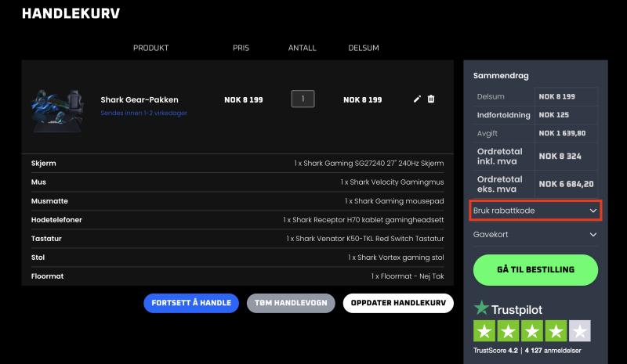Click the ANTALL column header
This screenshot has width=627, height=364.
[303, 48]
